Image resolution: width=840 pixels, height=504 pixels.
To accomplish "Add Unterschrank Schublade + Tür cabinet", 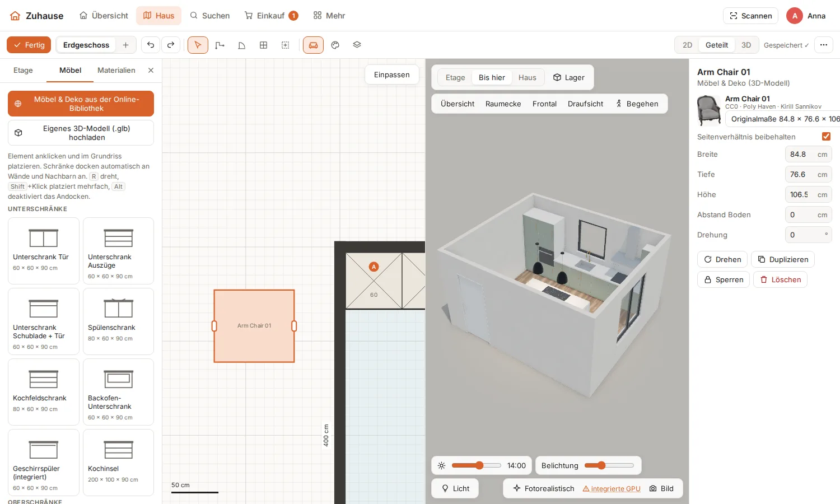I will 44,321.
